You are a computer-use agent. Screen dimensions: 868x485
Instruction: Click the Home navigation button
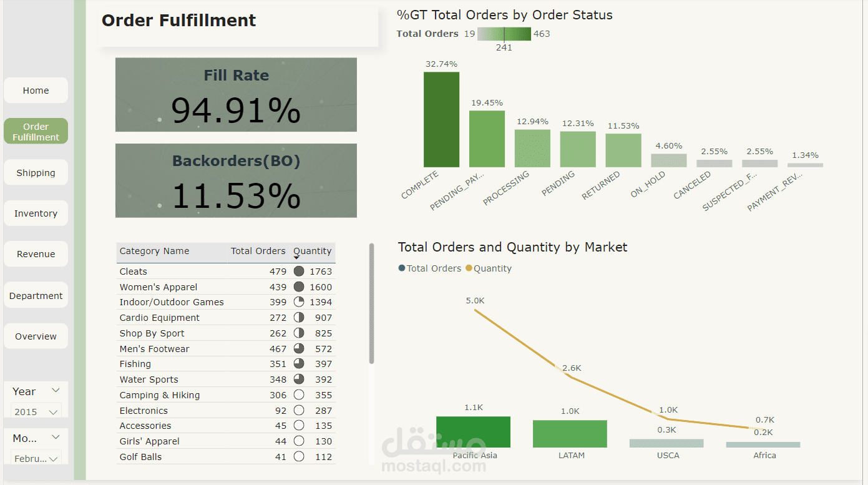(x=36, y=91)
